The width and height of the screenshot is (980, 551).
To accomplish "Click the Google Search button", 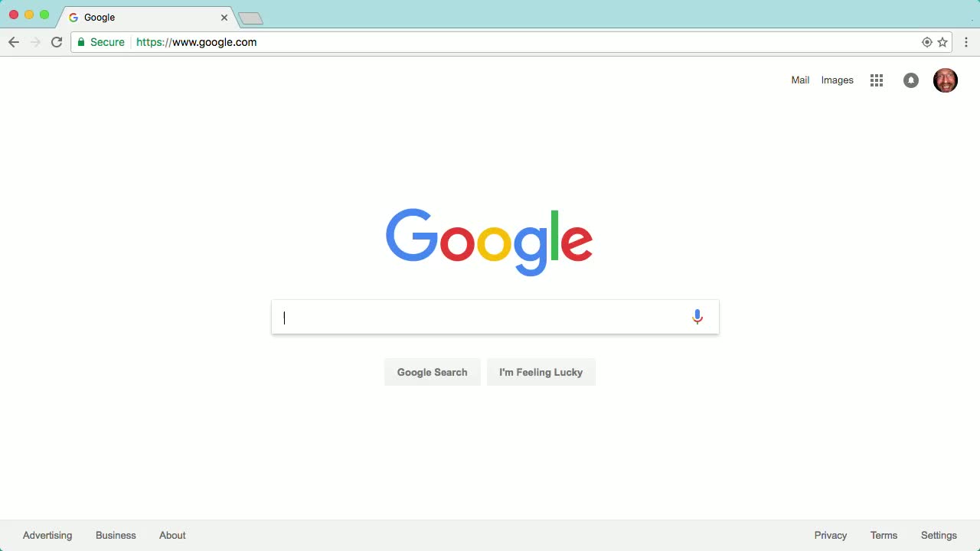I will pos(432,372).
